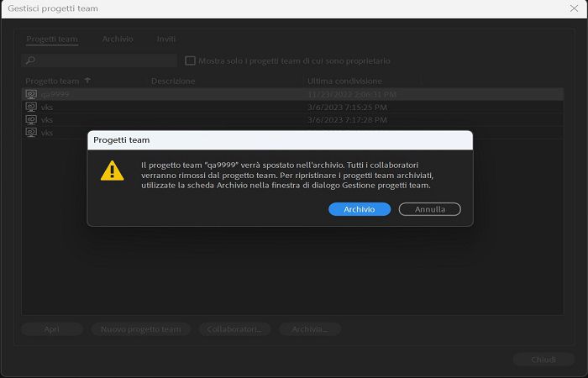Toggle Mostra solo i progetti team checkbox

(190, 60)
